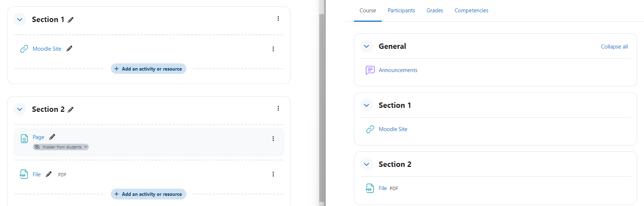644x206 pixels.
Task: Open Moodle Site activity three-dot menu
Action: (273, 49)
